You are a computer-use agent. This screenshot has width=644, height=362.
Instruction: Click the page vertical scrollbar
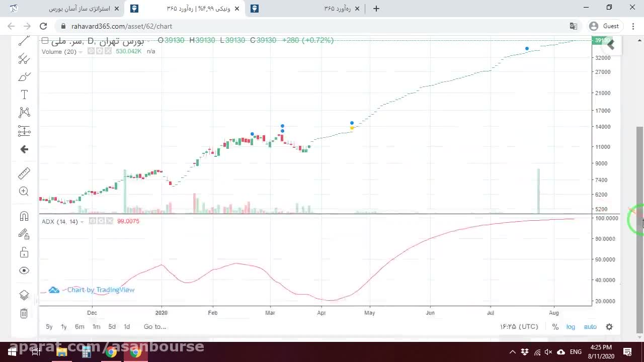pos(640,229)
